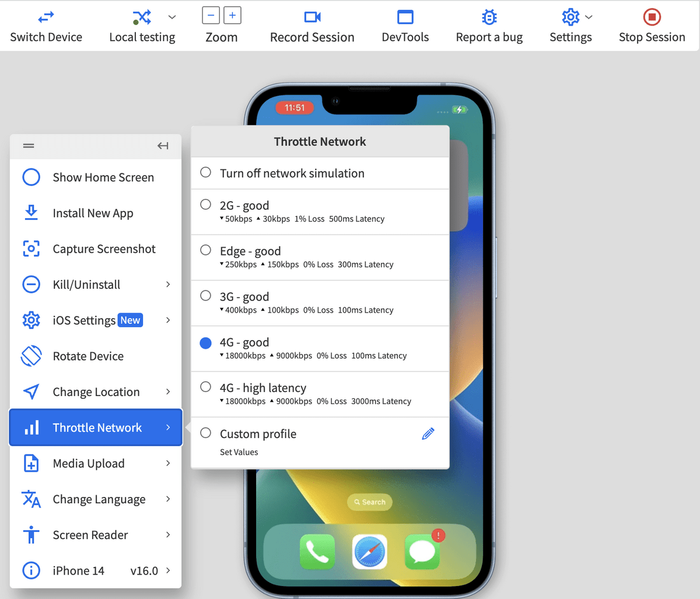Expand the Local testing dropdown arrow
The image size is (700, 599).
click(x=172, y=17)
